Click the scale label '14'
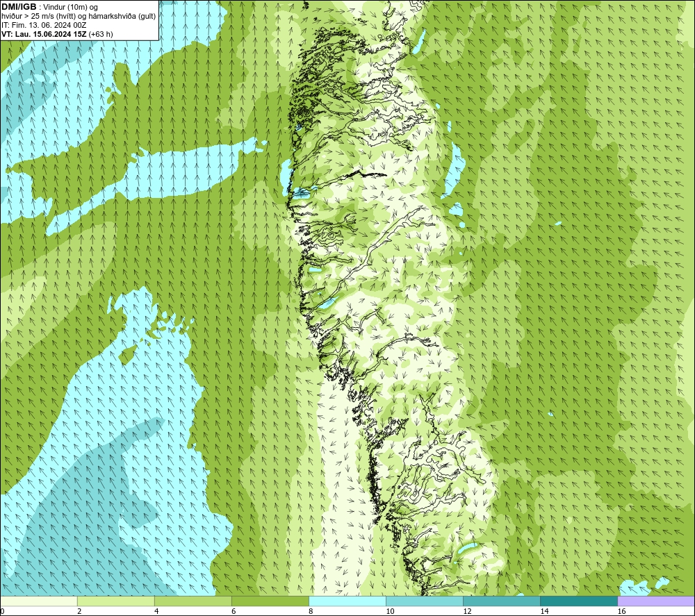The width and height of the screenshot is (695, 616). click(x=544, y=611)
